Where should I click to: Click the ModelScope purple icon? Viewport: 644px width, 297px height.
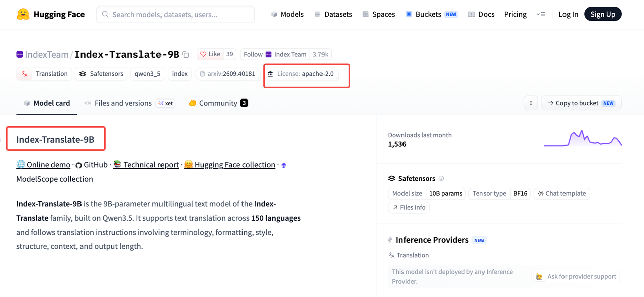pyautogui.click(x=284, y=165)
